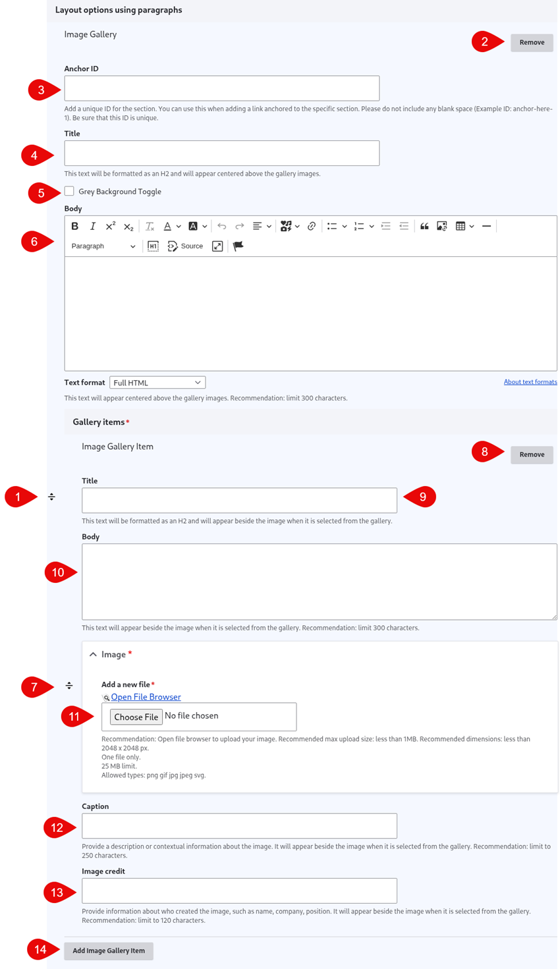Open bulleted list style dropdown arrow
560x969 pixels.
point(345,227)
